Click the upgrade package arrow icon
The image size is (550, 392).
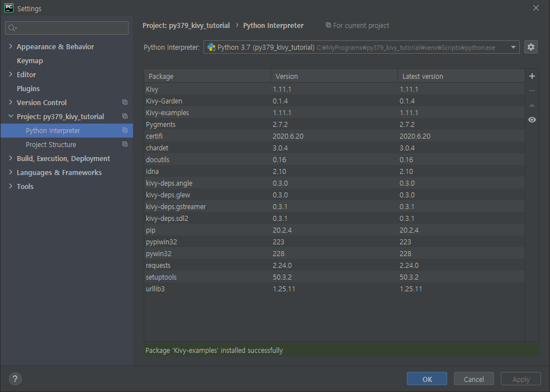pos(532,105)
